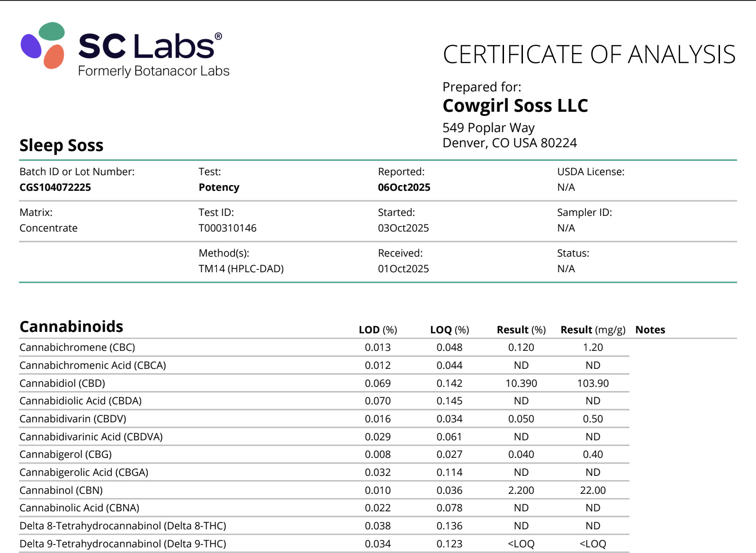This screenshot has height=553, width=756.
Task: Click batch number CGS104072225
Action: [55, 187]
